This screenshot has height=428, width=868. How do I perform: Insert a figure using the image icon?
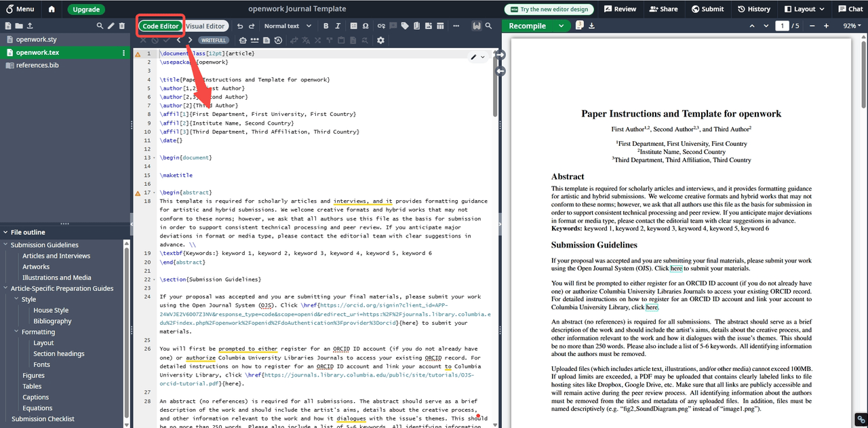[429, 25]
